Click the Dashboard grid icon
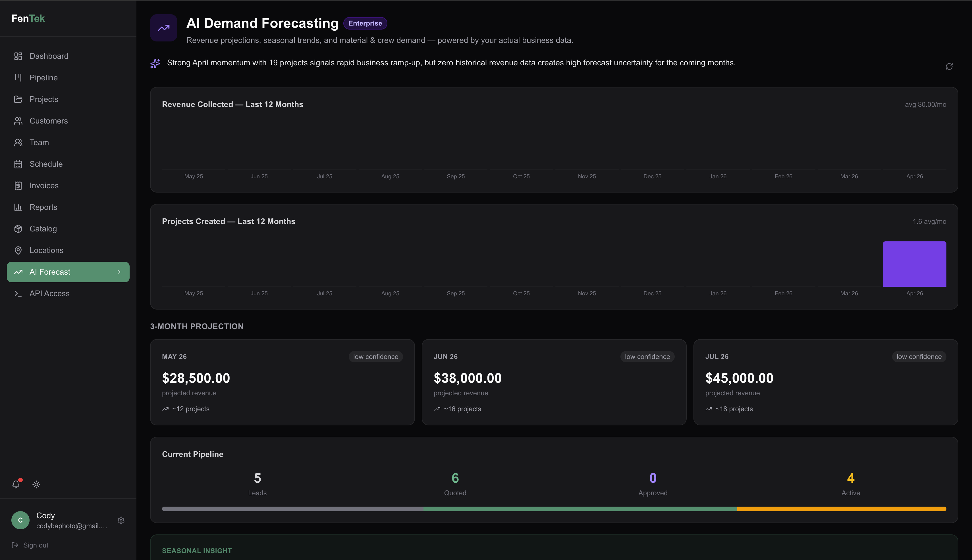 point(18,56)
